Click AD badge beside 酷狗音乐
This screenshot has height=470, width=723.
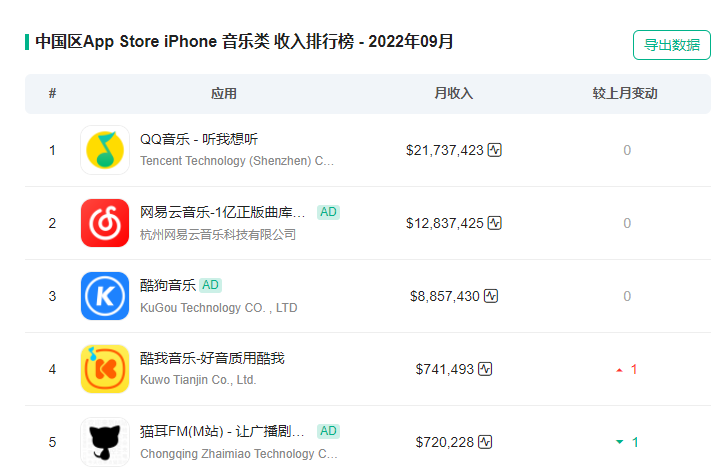211,285
